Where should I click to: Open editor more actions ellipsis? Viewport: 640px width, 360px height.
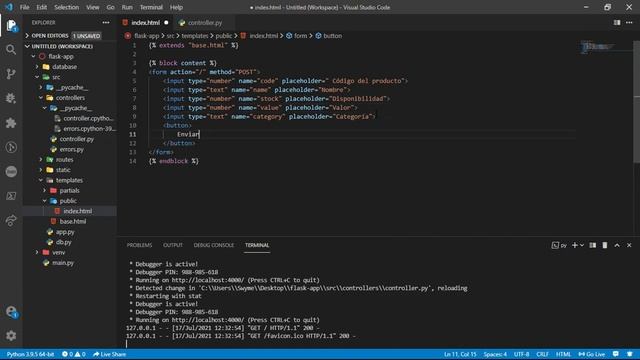coord(629,22)
